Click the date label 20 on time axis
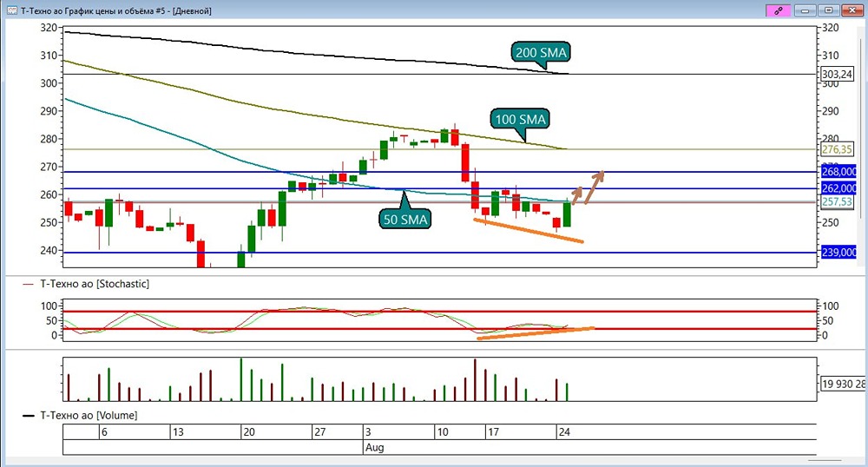Viewport: 868px width, 467px height. click(249, 432)
